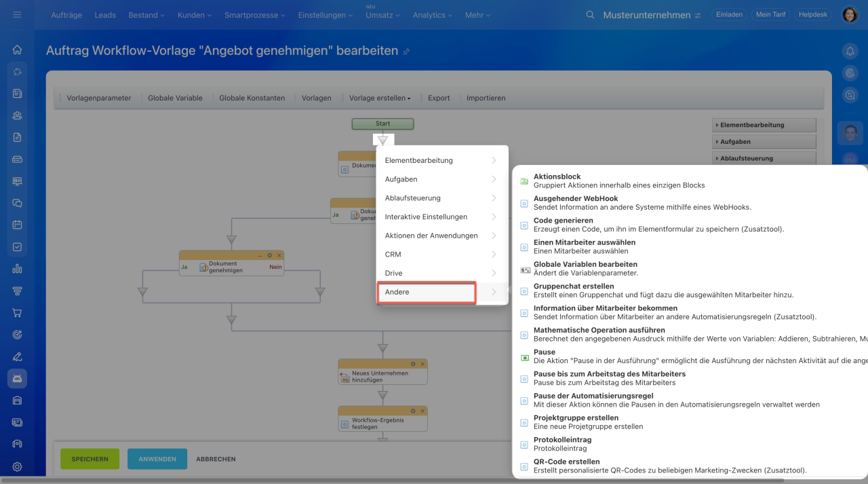868x484 pixels.
Task: Open the Interaktive Einstellungen submenu
Action: (x=442, y=217)
